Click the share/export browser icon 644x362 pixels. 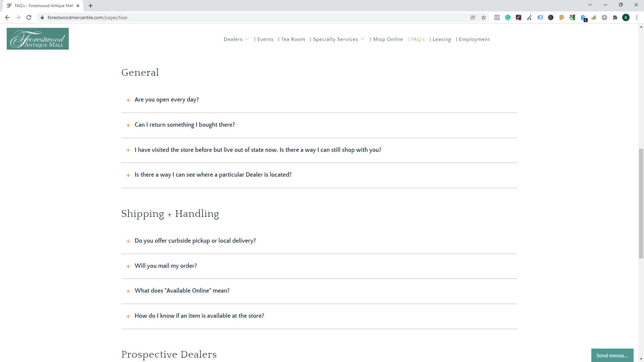pyautogui.click(x=472, y=18)
